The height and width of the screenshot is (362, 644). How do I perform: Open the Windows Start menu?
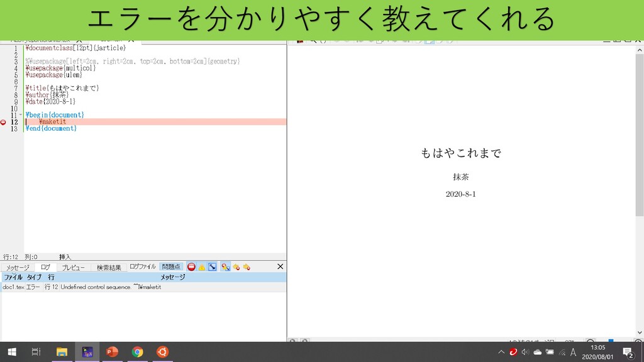click(12, 352)
